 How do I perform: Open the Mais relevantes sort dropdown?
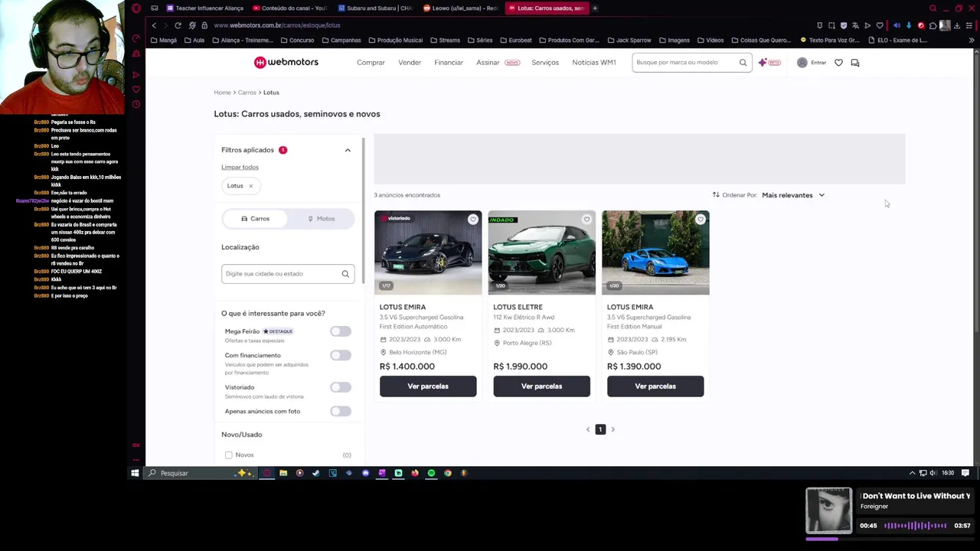793,195
